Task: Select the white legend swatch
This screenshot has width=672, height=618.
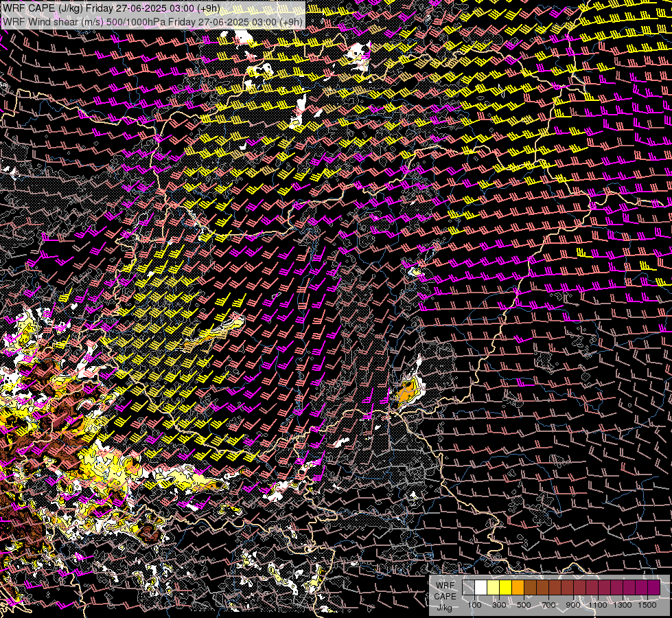Action: 481,588
